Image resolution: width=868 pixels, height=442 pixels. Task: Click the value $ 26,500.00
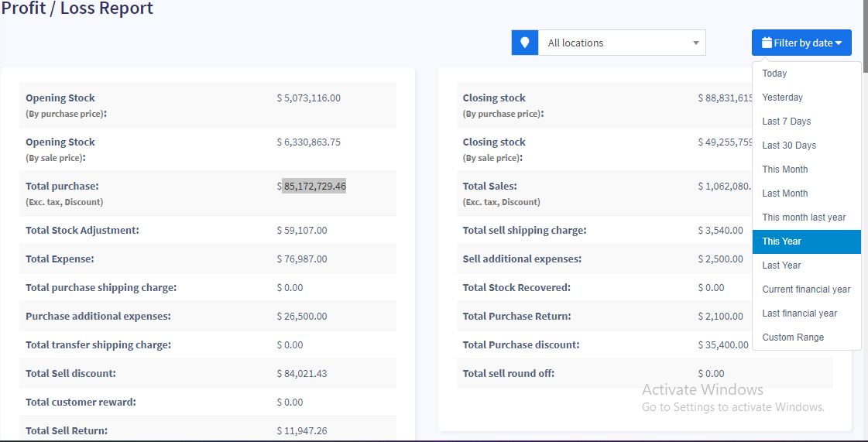[302, 317]
